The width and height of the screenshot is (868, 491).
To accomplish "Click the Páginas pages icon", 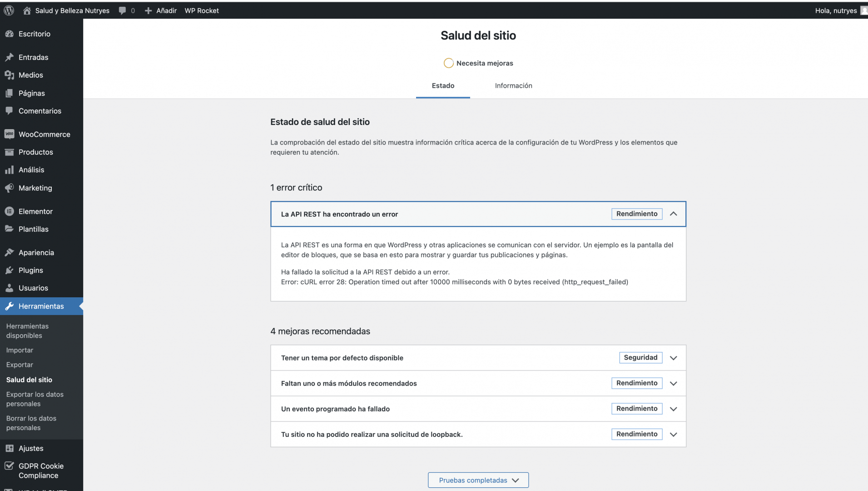I will [9, 93].
